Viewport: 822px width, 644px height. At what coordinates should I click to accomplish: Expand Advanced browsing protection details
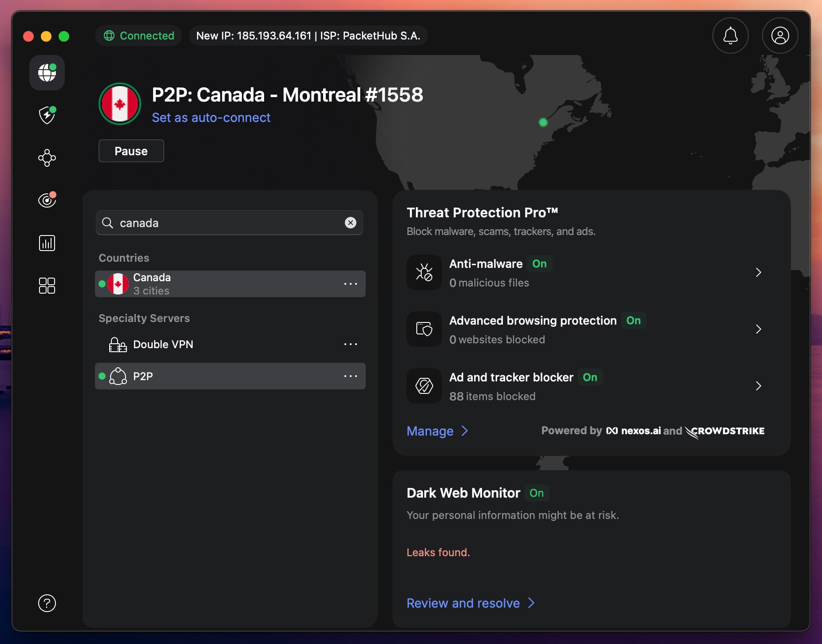point(758,329)
